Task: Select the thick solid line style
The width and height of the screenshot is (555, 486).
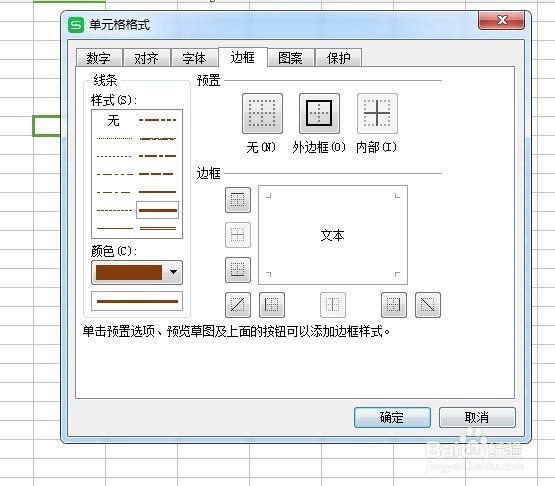Action: point(158,210)
